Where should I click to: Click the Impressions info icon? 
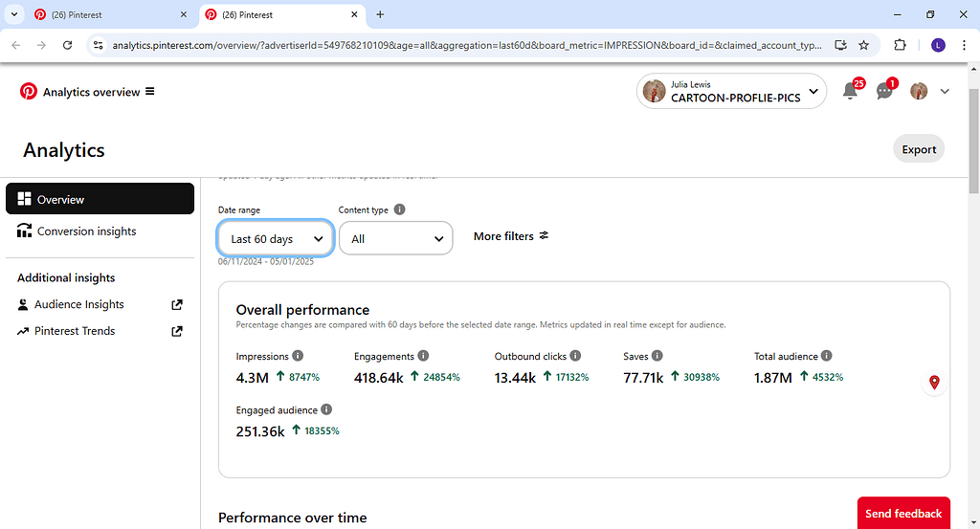298,355
